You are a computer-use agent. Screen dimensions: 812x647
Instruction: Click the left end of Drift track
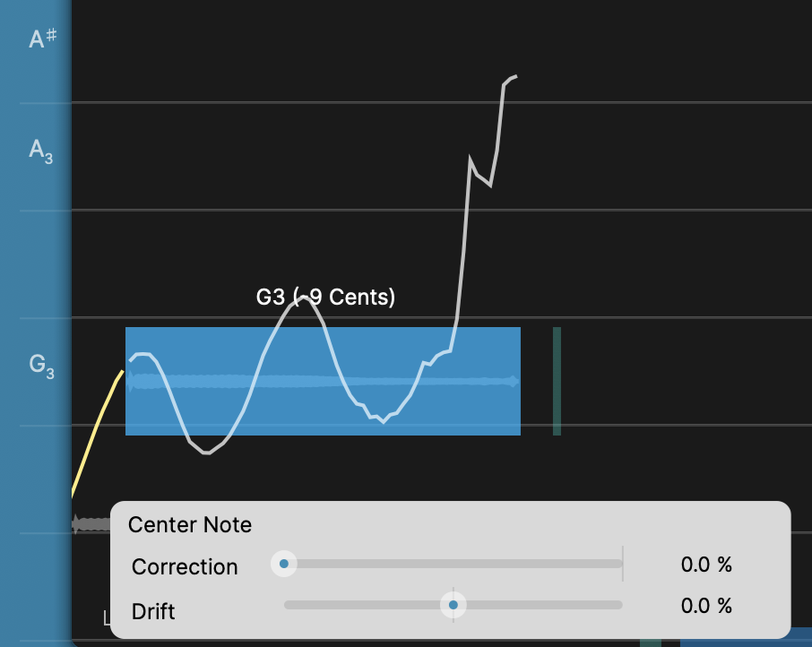tap(289, 605)
